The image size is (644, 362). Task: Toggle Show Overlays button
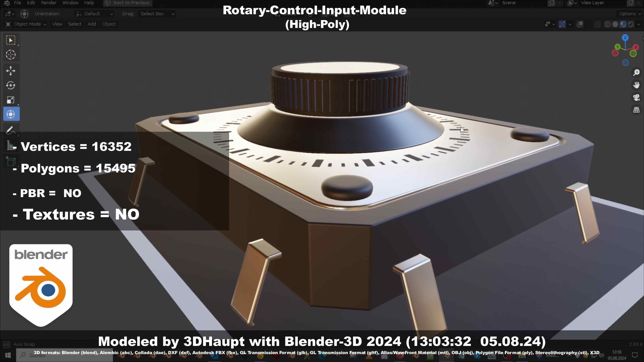point(580,24)
